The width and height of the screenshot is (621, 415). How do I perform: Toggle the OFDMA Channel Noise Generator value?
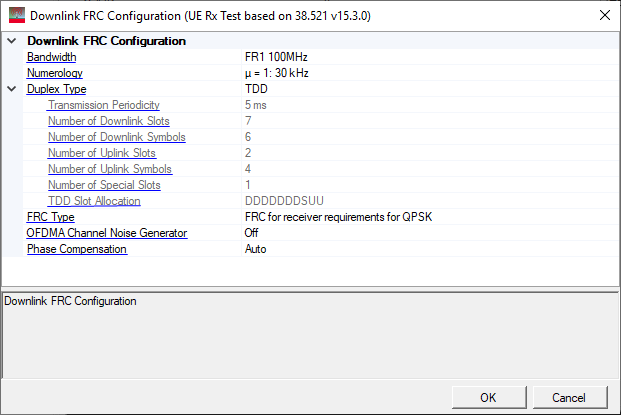[x=430, y=233]
